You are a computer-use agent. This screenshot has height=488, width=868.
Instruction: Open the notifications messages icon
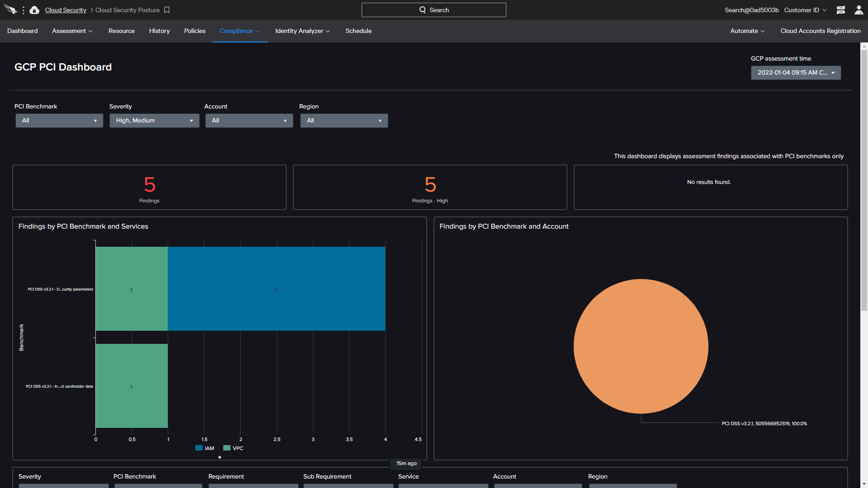[x=841, y=10]
